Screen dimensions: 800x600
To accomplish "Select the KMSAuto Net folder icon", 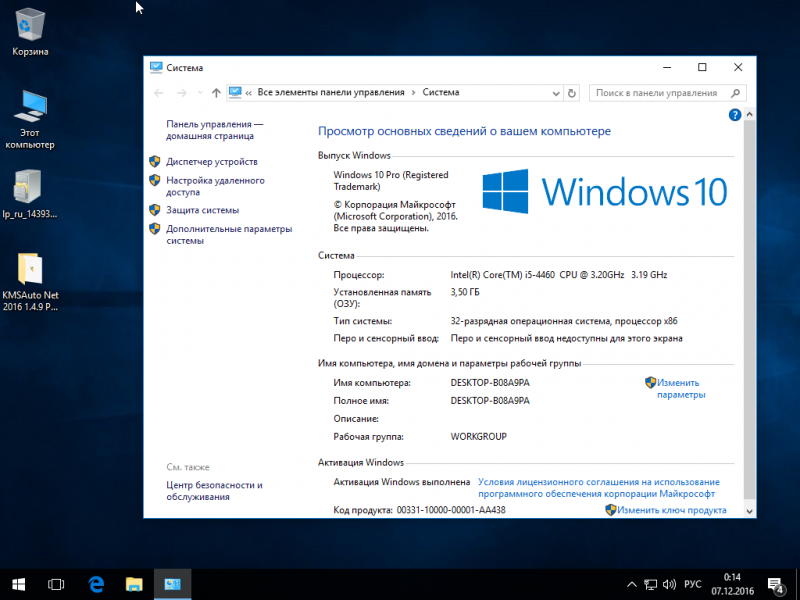I will [x=30, y=281].
